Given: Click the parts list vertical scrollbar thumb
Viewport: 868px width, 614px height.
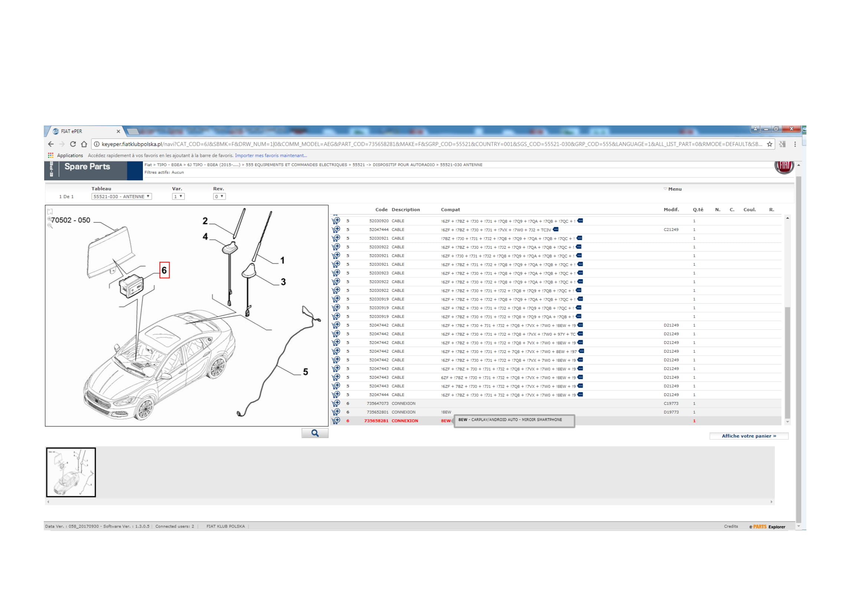Looking at the screenshot, I should tap(787, 362).
